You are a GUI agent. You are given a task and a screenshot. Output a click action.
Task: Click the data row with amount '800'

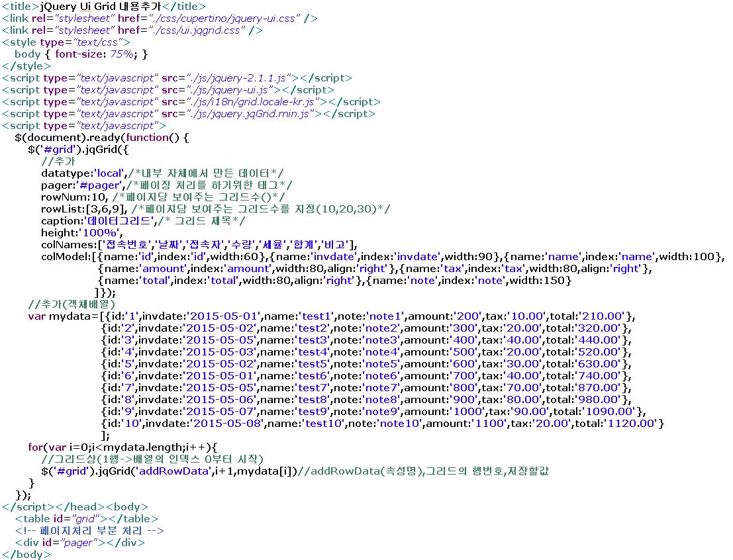pyautogui.click(x=366, y=388)
